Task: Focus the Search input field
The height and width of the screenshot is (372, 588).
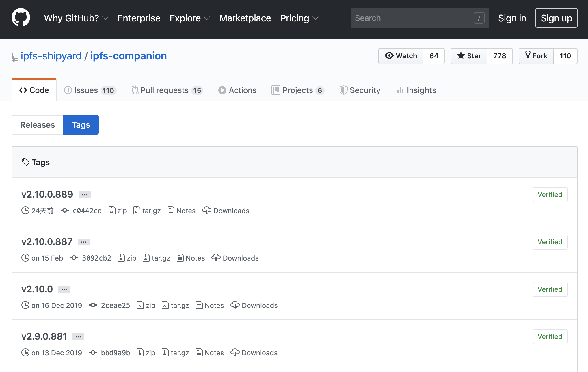Action: (x=420, y=18)
